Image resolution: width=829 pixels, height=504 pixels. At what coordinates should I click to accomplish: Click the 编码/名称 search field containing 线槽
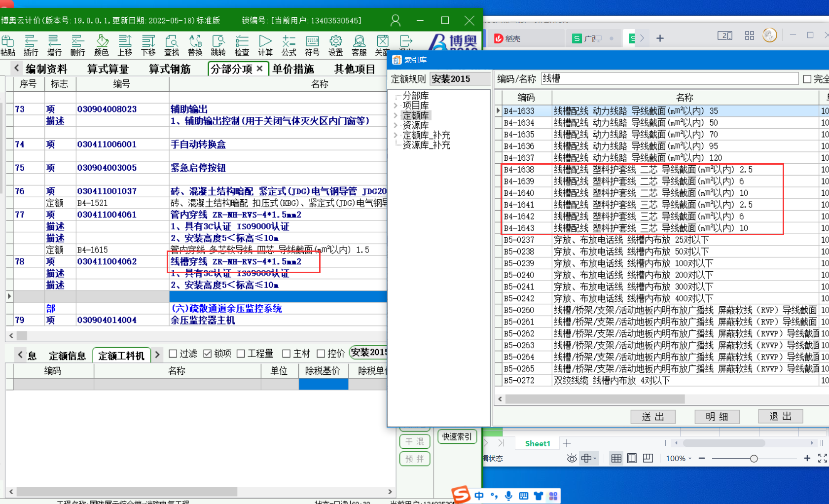tap(670, 78)
